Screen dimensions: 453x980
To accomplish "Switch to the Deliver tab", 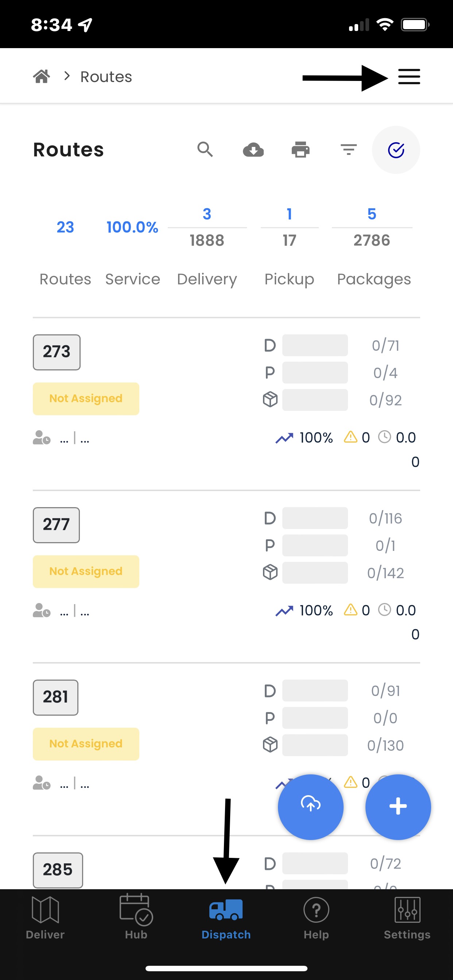I will pyautogui.click(x=45, y=918).
